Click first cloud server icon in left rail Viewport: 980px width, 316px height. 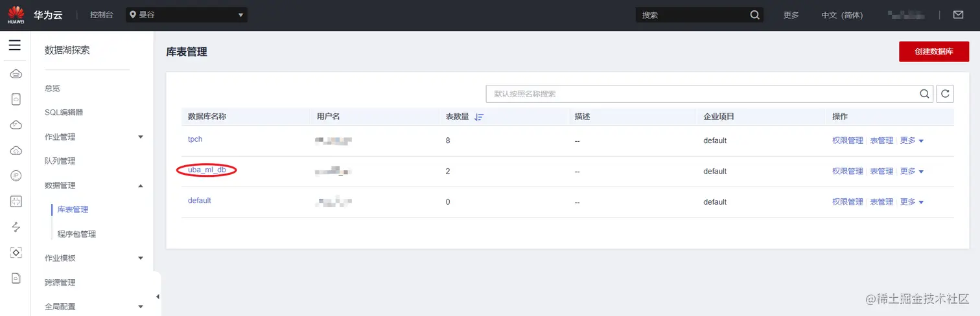pyautogui.click(x=16, y=74)
